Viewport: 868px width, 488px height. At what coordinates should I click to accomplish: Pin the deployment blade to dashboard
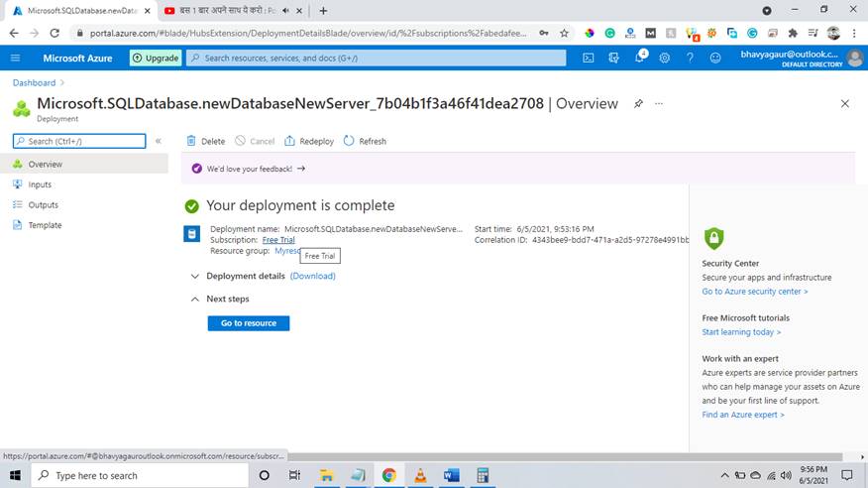[638, 103]
